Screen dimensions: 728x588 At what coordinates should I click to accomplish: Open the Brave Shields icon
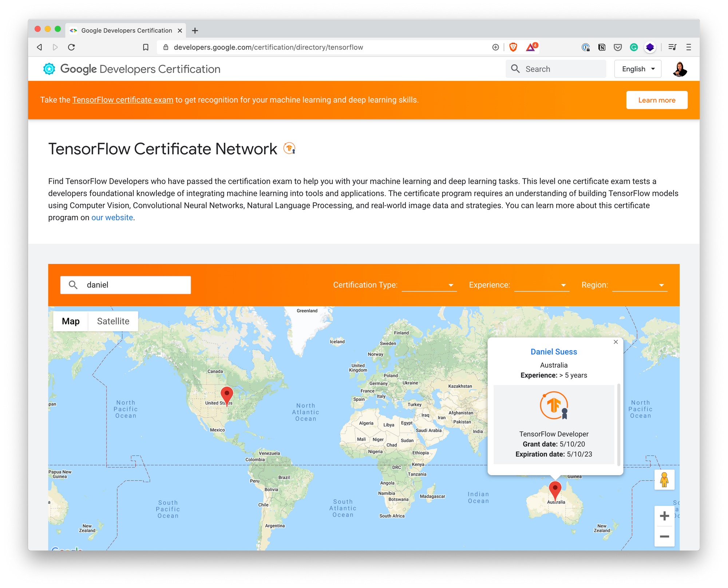tap(513, 47)
